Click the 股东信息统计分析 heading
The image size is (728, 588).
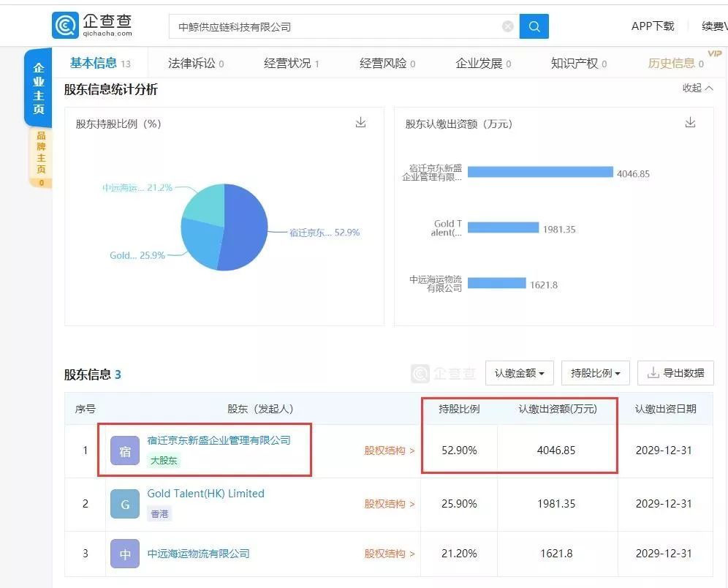pyautogui.click(x=111, y=89)
